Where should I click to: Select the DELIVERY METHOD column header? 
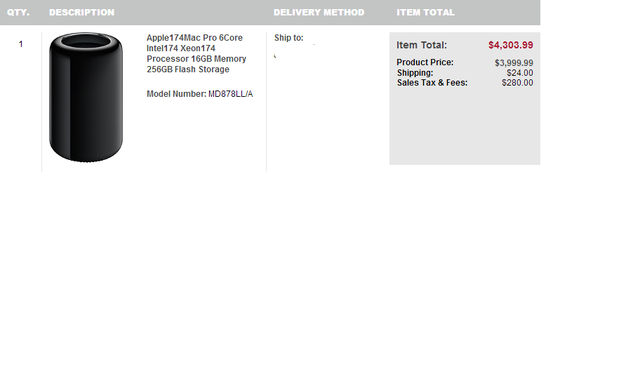coord(319,12)
